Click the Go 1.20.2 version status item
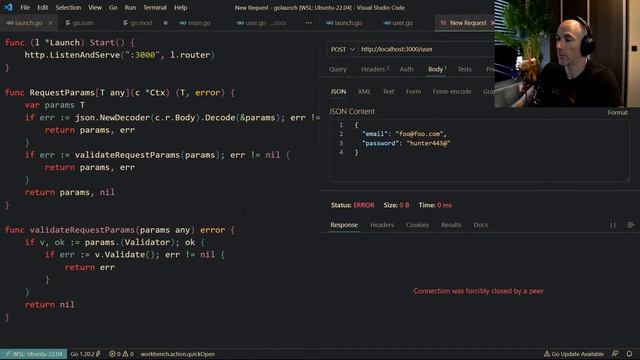 tap(85, 354)
